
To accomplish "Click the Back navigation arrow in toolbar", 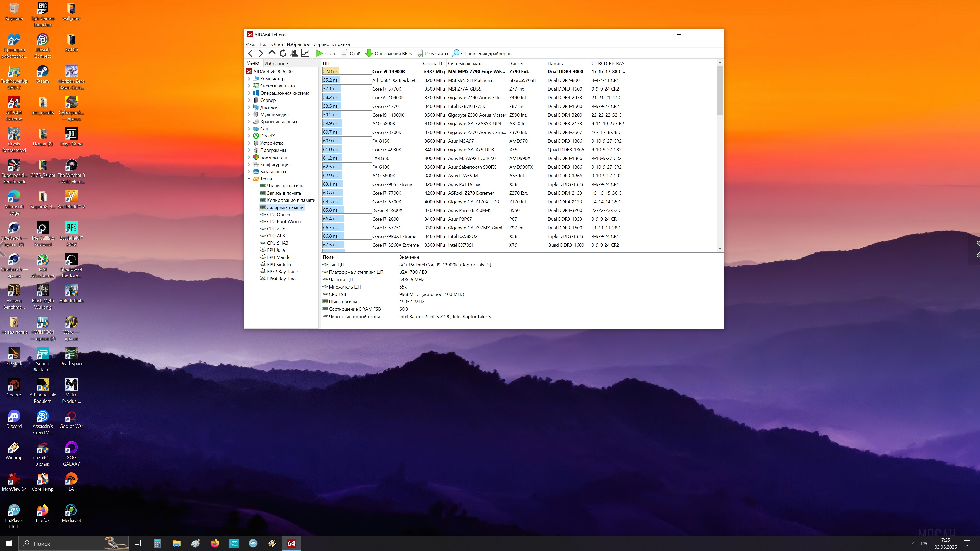I will (x=250, y=53).
